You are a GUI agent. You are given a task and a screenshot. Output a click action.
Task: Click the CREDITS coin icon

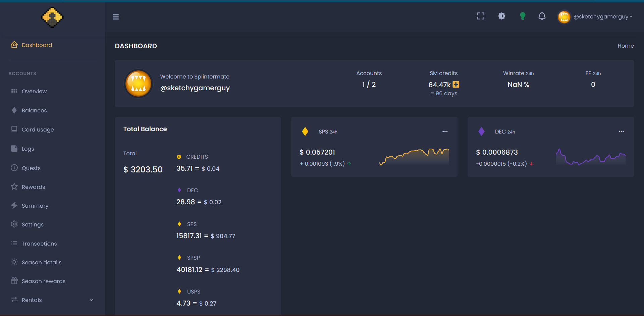point(179,157)
